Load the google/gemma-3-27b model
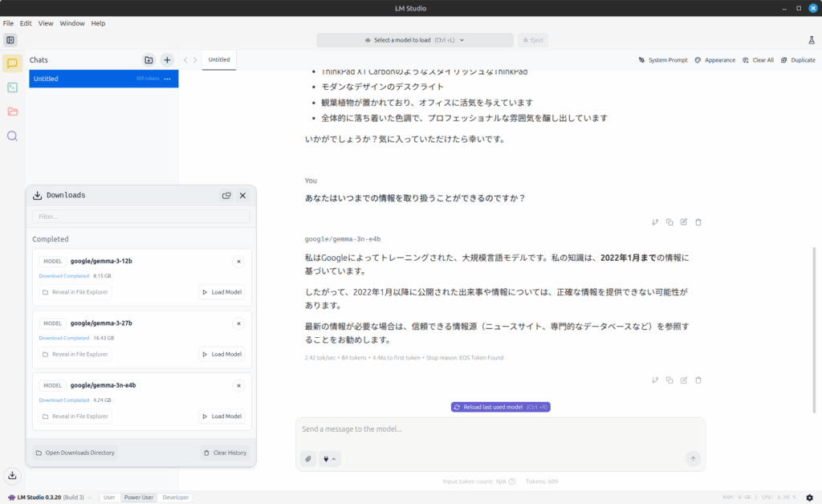Screen dimensions: 822x504 (x=222, y=354)
